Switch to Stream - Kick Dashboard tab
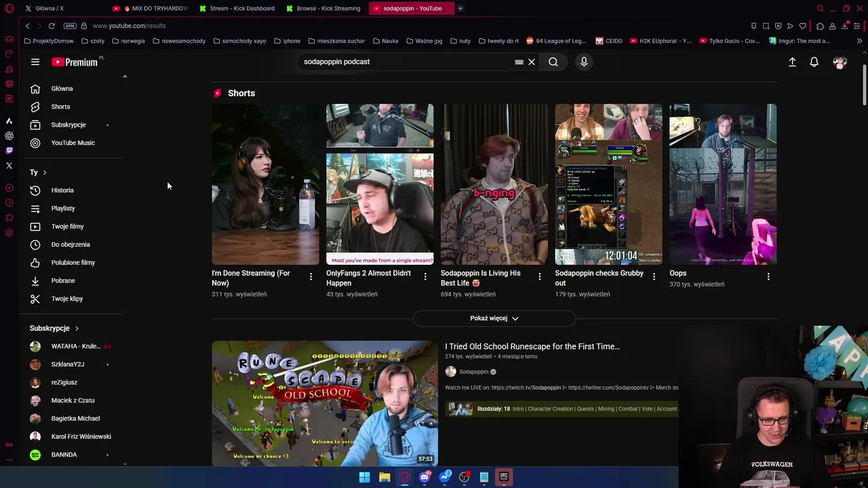The height and width of the screenshot is (488, 868). tap(237, 8)
